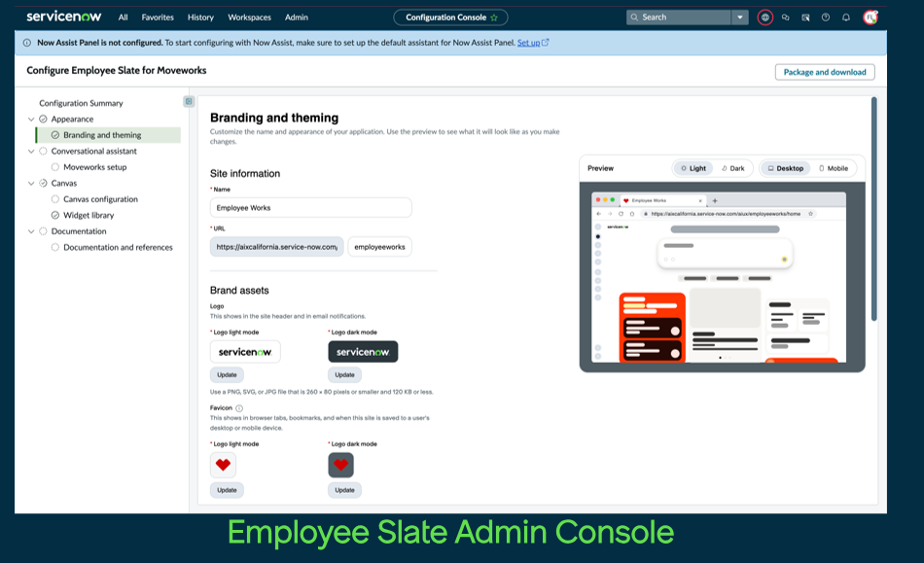Click the header icon left of help
Viewport: 924px width, 563px height.
(x=805, y=18)
